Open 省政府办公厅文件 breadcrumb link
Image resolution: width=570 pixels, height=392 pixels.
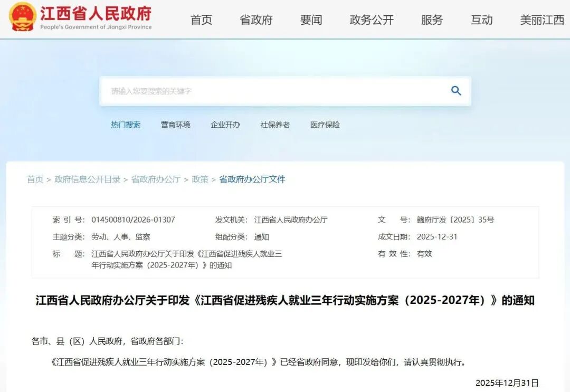click(x=251, y=179)
